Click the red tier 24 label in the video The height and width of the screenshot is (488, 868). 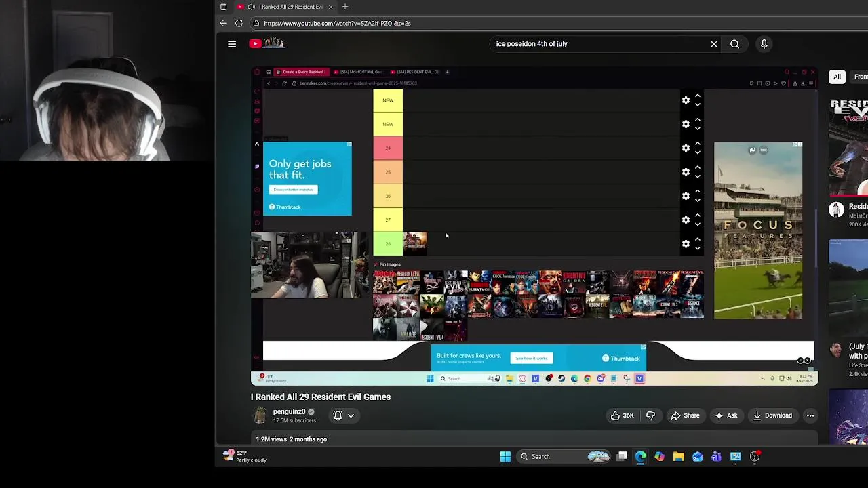pos(388,148)
